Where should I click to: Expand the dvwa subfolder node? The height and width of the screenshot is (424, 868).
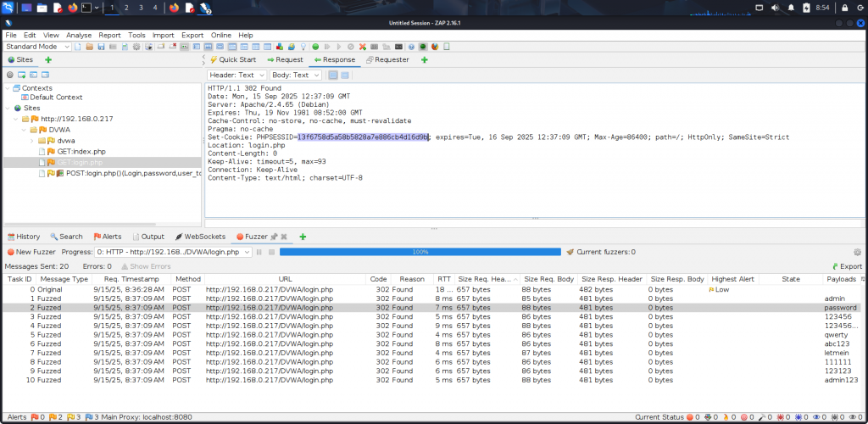click(x=33, y=141)
